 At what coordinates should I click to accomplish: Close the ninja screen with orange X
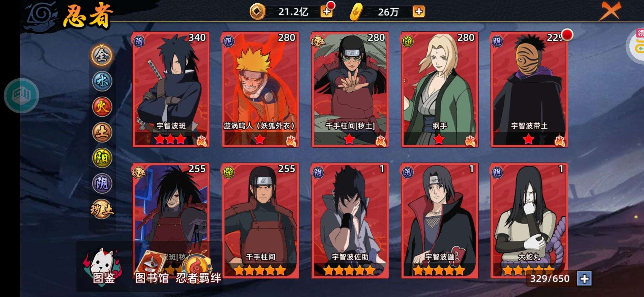[x=610, y=10]
